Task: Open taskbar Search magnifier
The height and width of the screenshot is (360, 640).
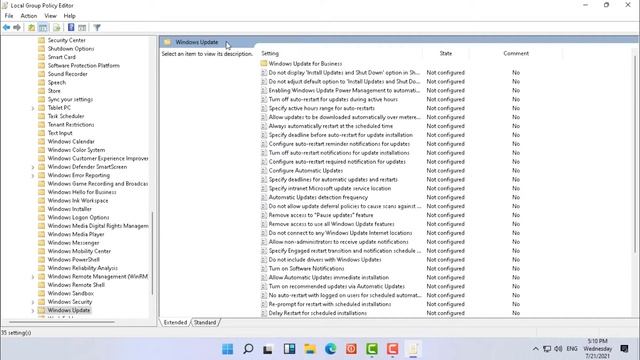Action: 248,349
